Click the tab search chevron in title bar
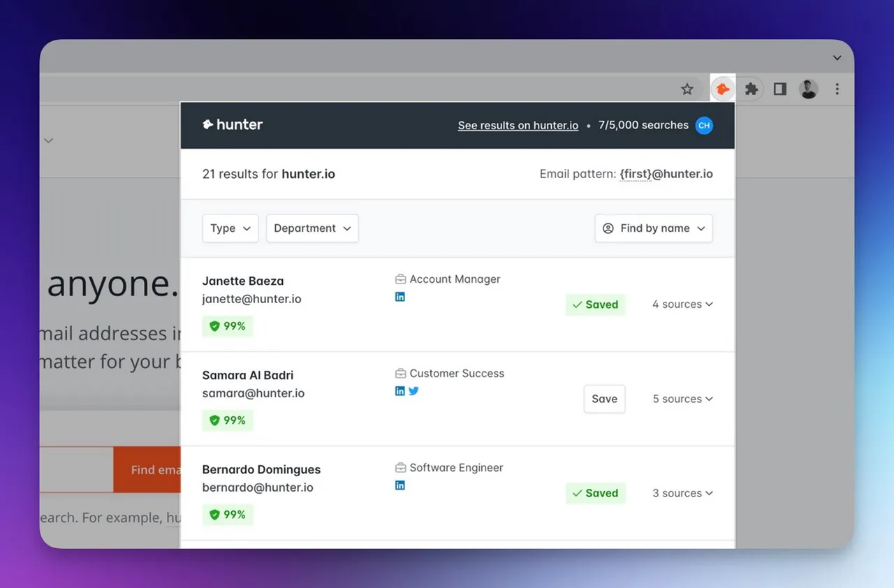The height and width of the screenshot is (588, 894). tap(837, 57)
